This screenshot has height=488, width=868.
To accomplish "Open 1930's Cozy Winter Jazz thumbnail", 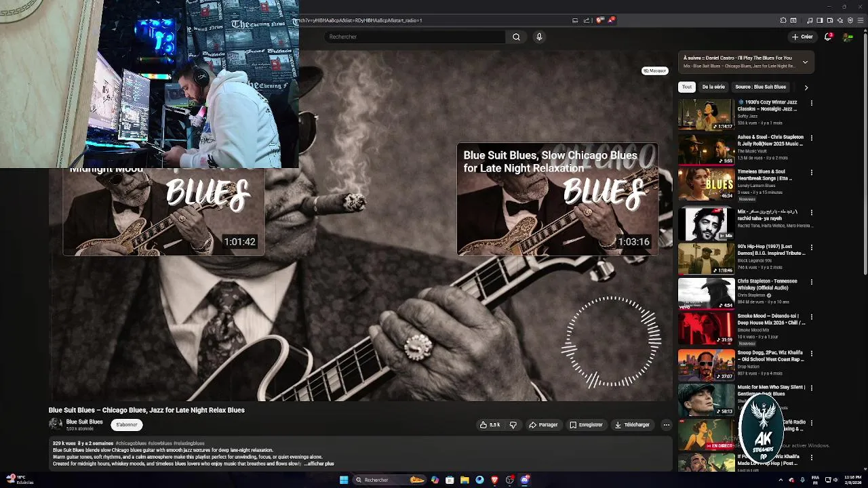I will click(706, 115).
